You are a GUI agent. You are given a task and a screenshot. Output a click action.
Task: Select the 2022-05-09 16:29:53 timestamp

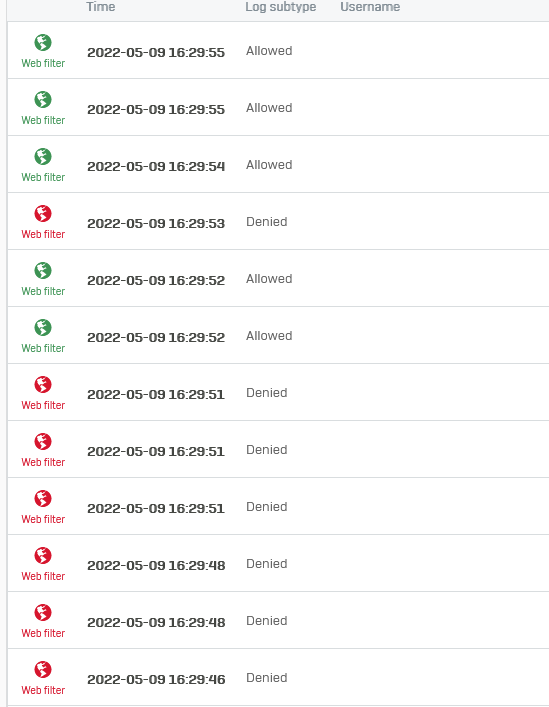coord(156,223)
